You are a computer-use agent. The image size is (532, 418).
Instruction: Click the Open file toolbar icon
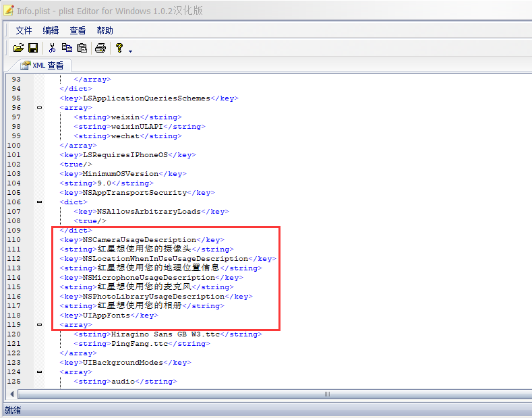(x=18, y=48)
